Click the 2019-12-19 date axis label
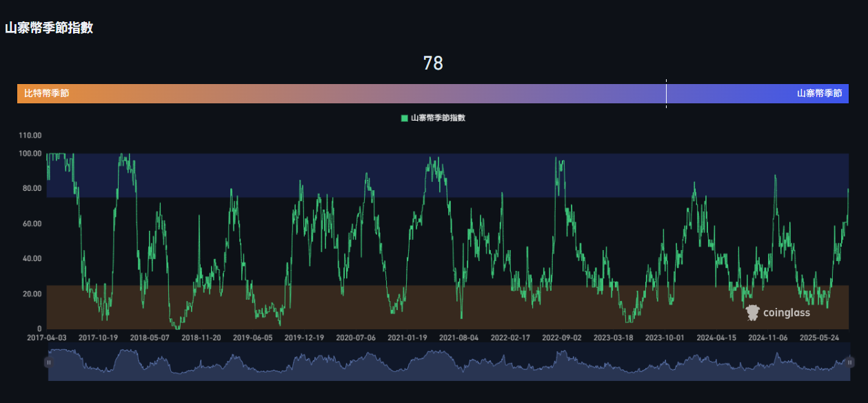868x403 pixels. [x=304, y=338]
